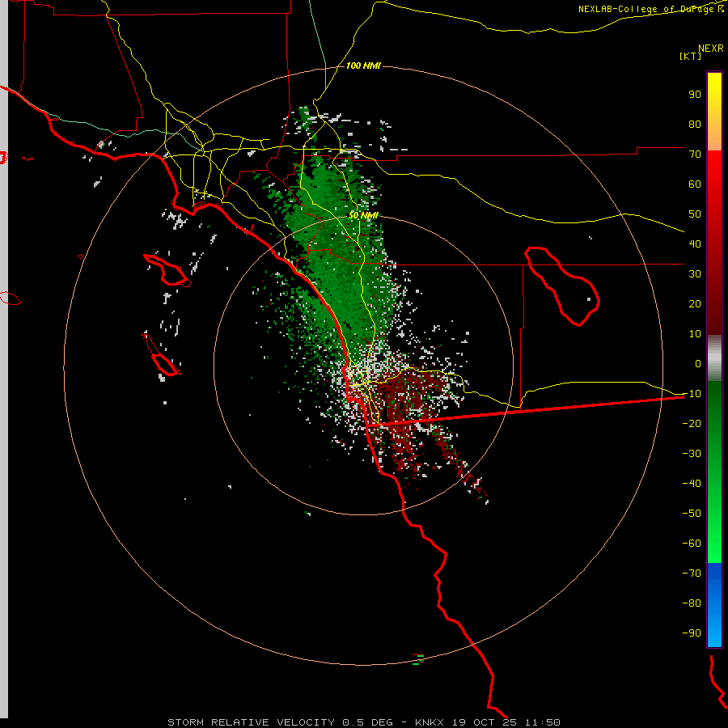Click the -50 value on velocity scale
Viewport: 728px width, 728px height.
[692, 514]
